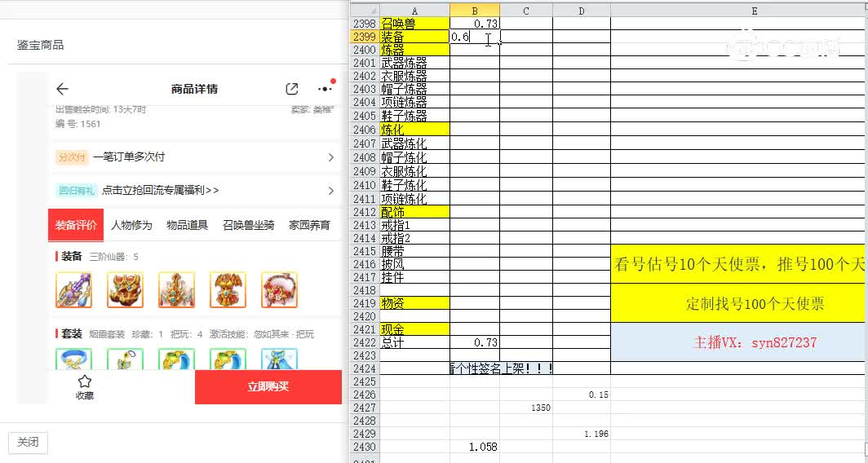Select column A header in the spreadsheet

click(414, 11)
